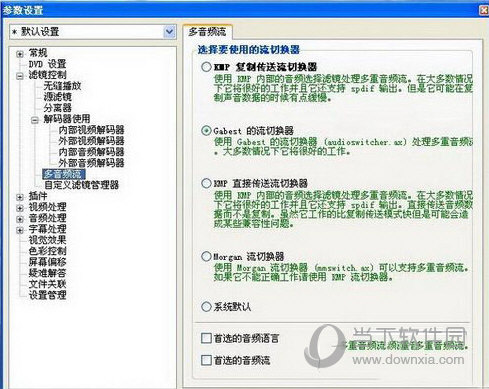Open 内部音频解码器 settings

tap(91, 152)
